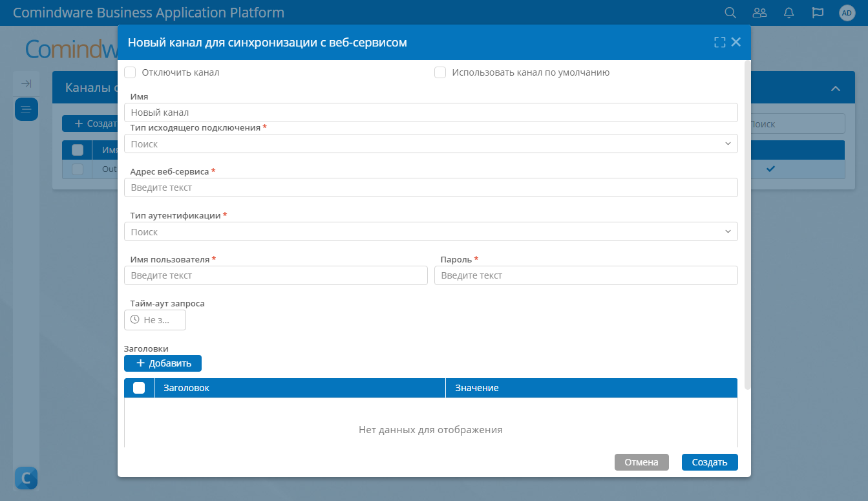Close the new channel dialog
This screenshot has width=868, height=501.
[x=736, y=42]
